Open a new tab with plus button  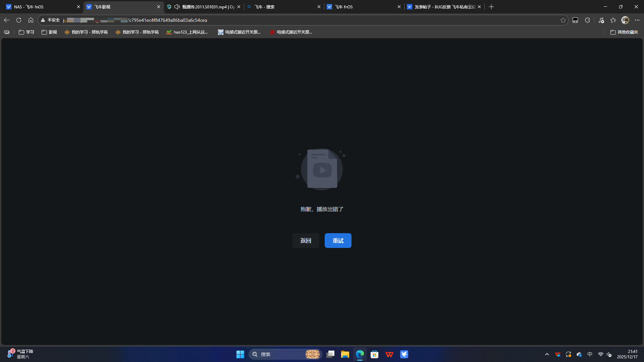tap(491, 7)
